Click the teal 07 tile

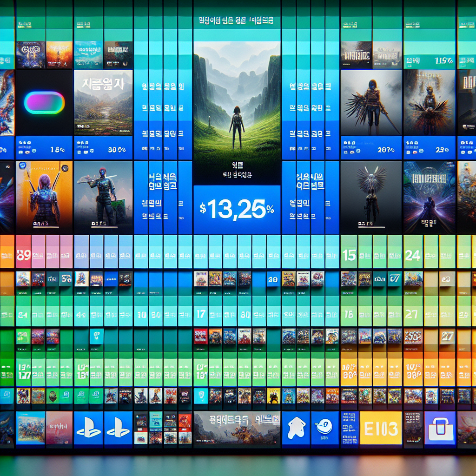point(395,279)
